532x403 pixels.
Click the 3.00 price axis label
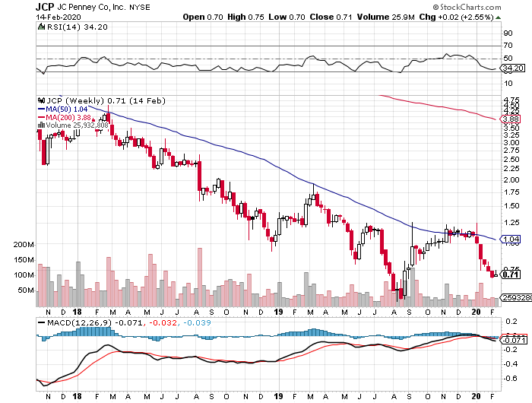(x=511, y=143)
